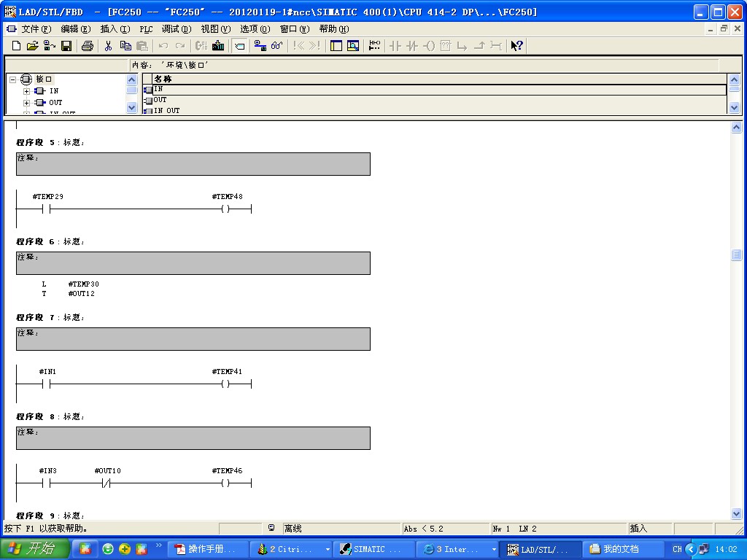Image resolution: width=747 pixels, height=560 pixels.
Task: Create a new block with New icon
Action: pos(16,46)
